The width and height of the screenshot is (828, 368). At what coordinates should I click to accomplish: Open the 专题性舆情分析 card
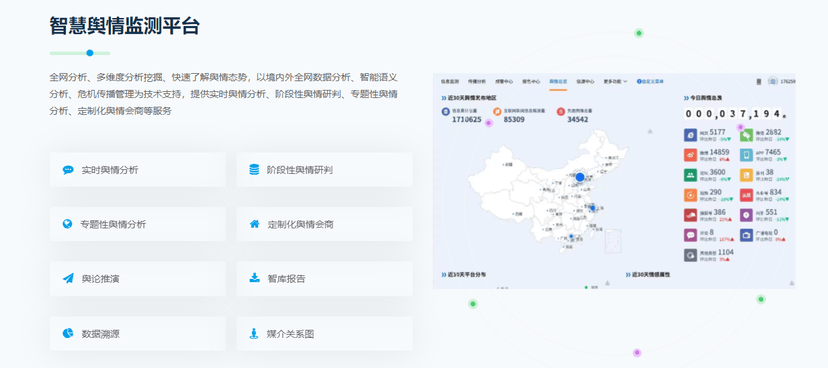click(138, 224)
